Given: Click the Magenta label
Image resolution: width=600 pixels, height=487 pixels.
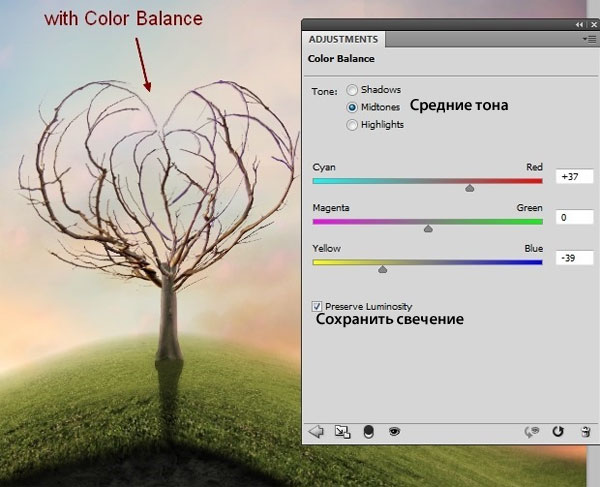Looking at the screenshot, I should point(331,208).
